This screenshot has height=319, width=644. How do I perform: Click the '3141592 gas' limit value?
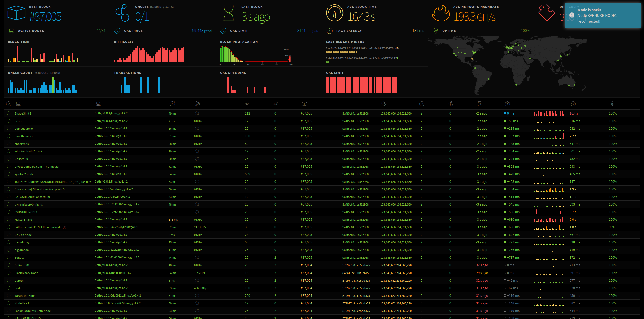[x=308, y=31]
